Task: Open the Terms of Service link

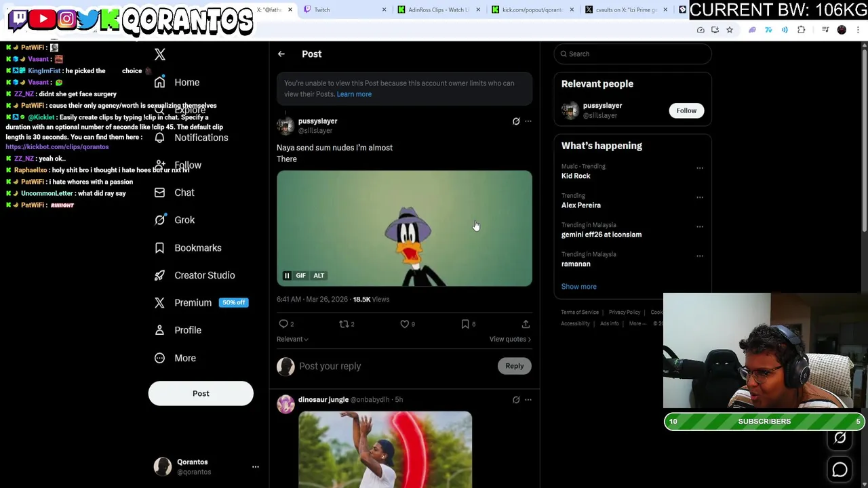Action: click(x=580, y=312)
